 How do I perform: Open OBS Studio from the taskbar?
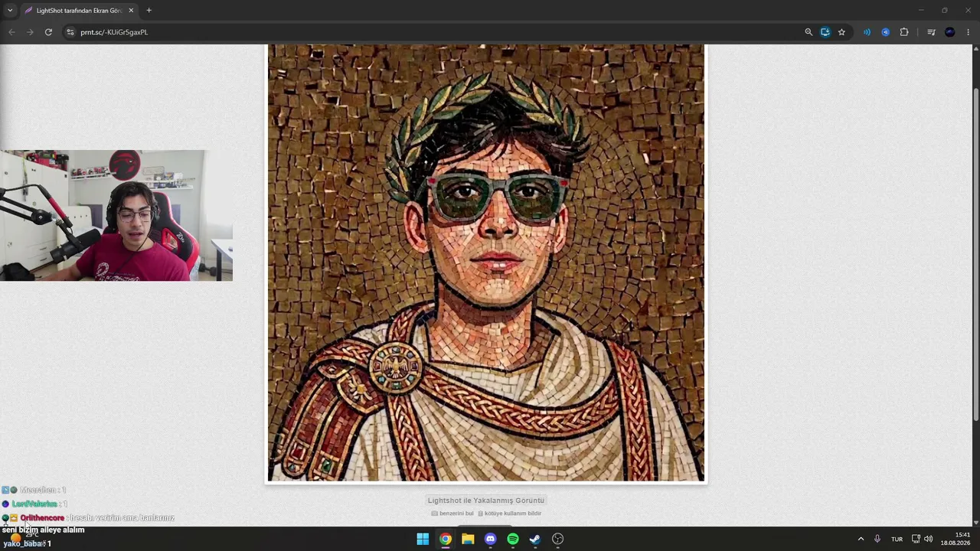tap(558, 539)
